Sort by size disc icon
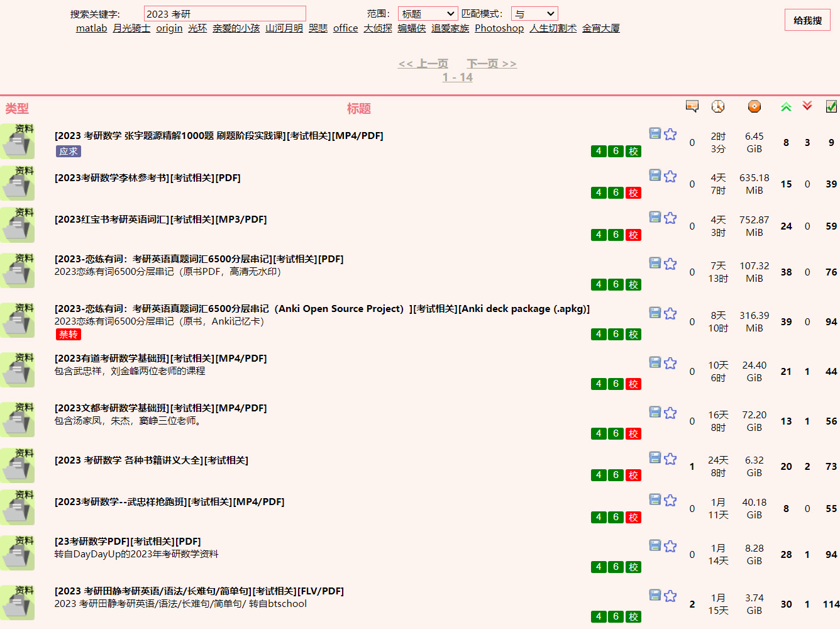The image size is (840, 629). coord(754,106)
